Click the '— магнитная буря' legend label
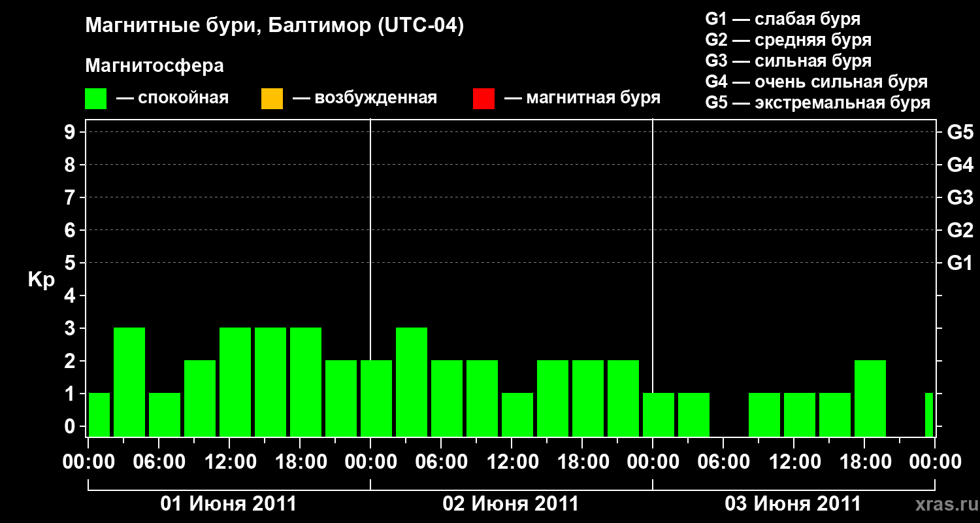Viewport: 980px width, 523px height. tap(583, 98)
